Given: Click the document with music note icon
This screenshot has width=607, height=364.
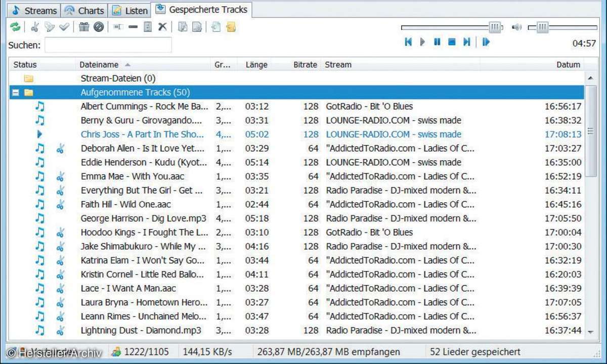Looking at the screenshot, I should point(183,27).
